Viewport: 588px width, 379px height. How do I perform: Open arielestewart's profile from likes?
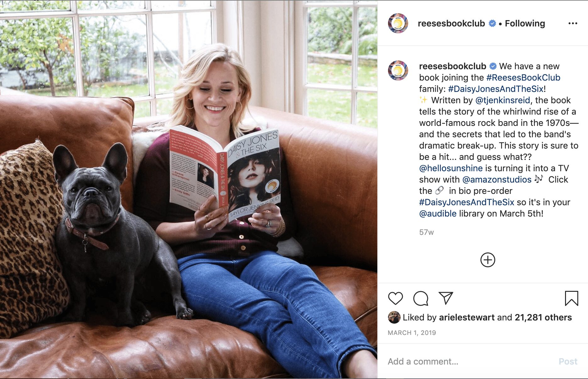[467, 317]
